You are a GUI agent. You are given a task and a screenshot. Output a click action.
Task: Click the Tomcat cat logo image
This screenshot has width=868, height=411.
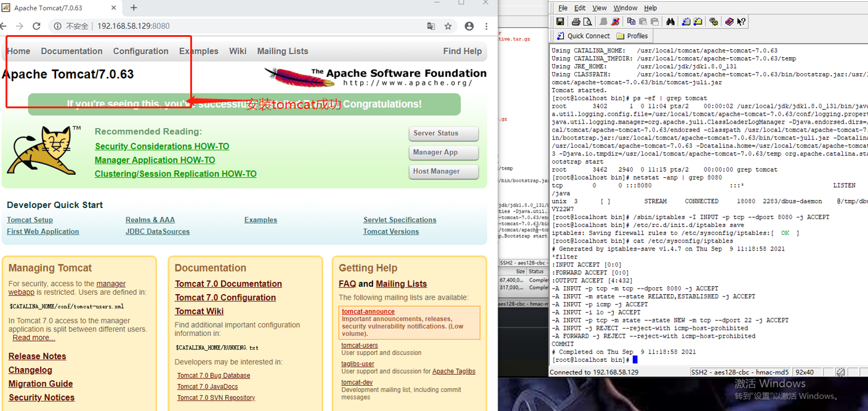point(44,150)
